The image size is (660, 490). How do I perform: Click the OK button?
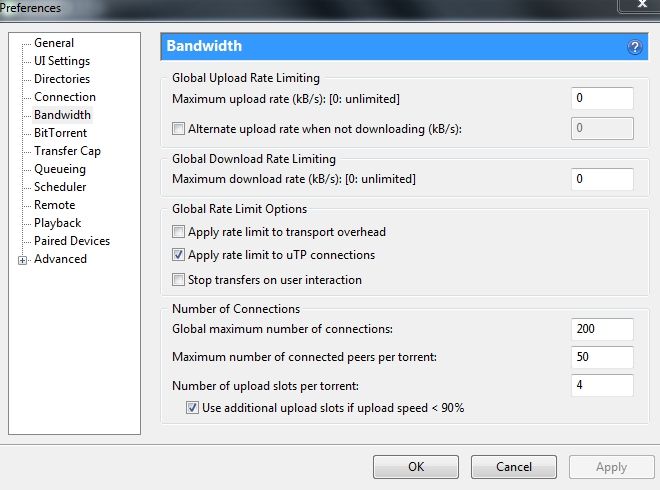[416, 467]
